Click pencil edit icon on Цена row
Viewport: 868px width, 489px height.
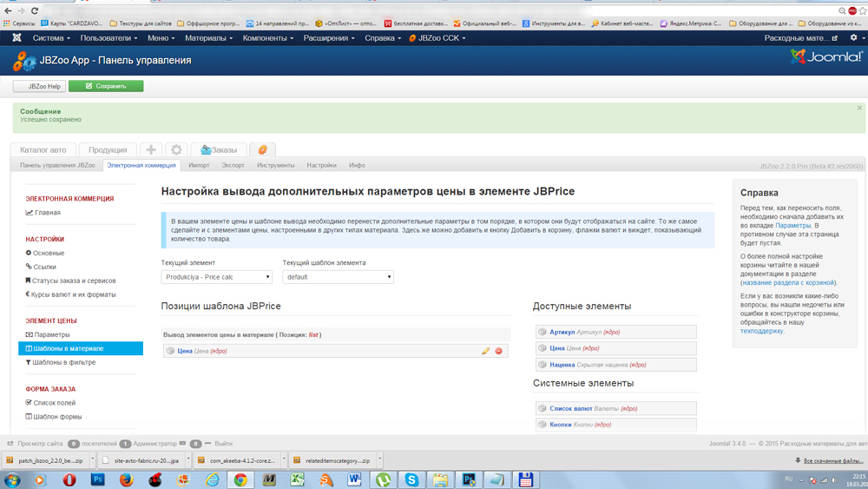[485, 351]
